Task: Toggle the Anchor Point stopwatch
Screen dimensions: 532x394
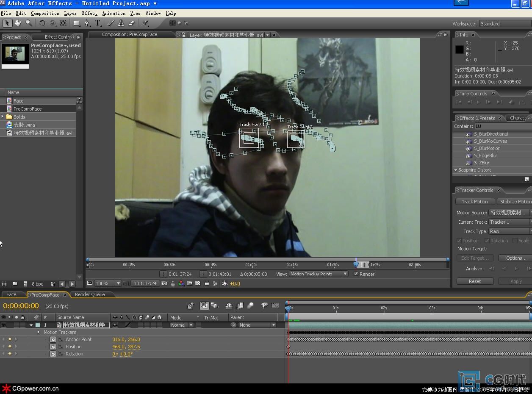Action: tap(53, 339)
